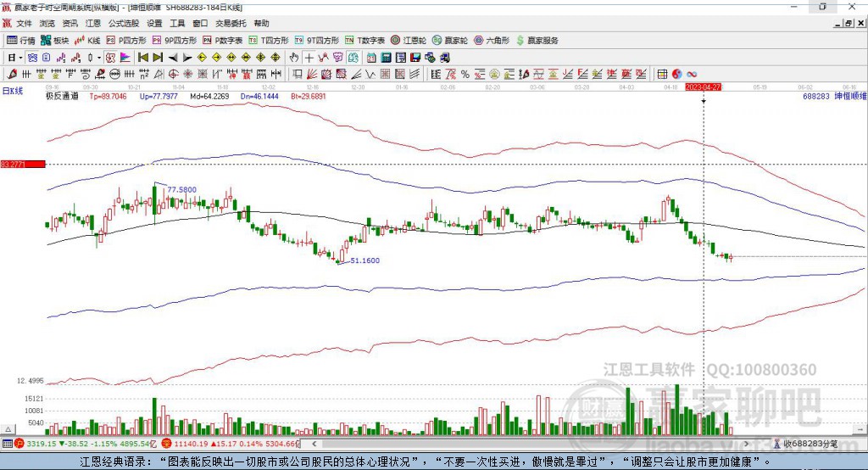Viewport: 868px width, 470px height.
Task: Open the 六角形 tool
Action: [492, 41]
